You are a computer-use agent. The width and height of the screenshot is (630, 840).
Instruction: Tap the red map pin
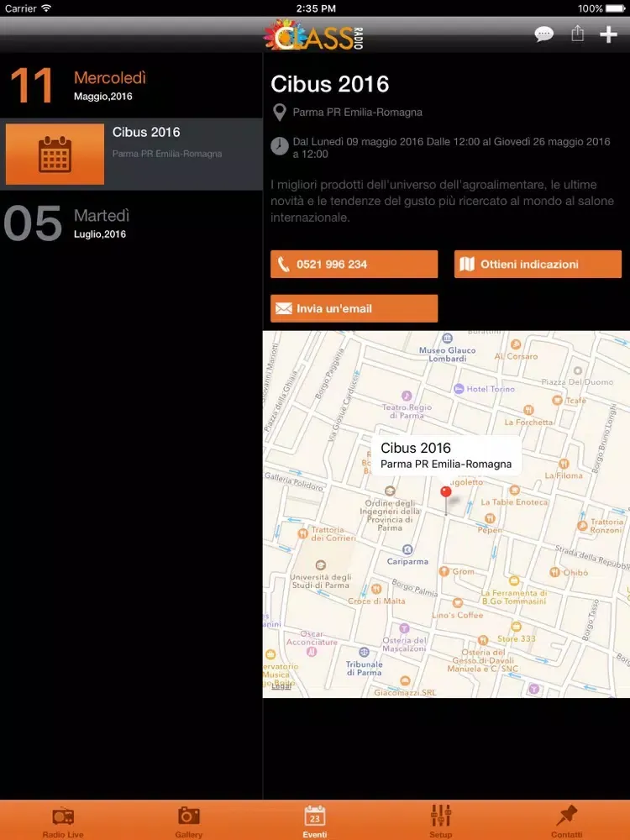click(x=446, y=492)
